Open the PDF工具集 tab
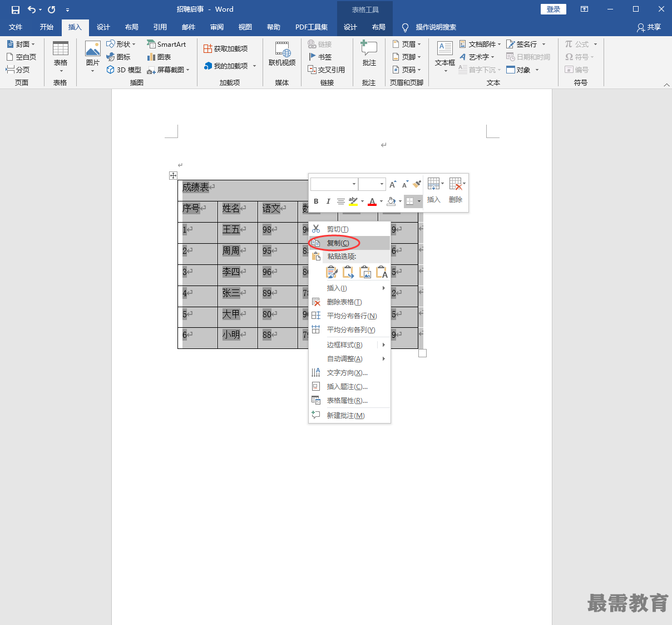672x625 pixels. point(312,27)
